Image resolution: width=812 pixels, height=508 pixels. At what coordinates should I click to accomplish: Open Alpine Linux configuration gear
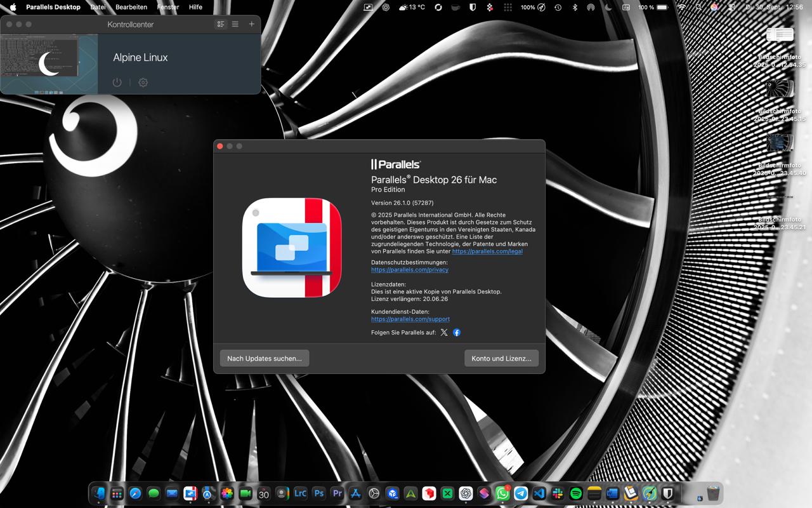tap(143, 83)
